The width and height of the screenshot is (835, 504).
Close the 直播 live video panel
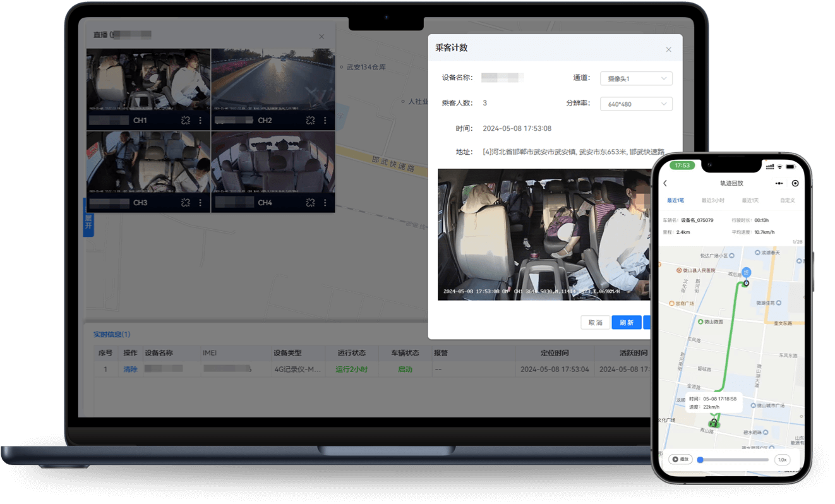[321, 37]
